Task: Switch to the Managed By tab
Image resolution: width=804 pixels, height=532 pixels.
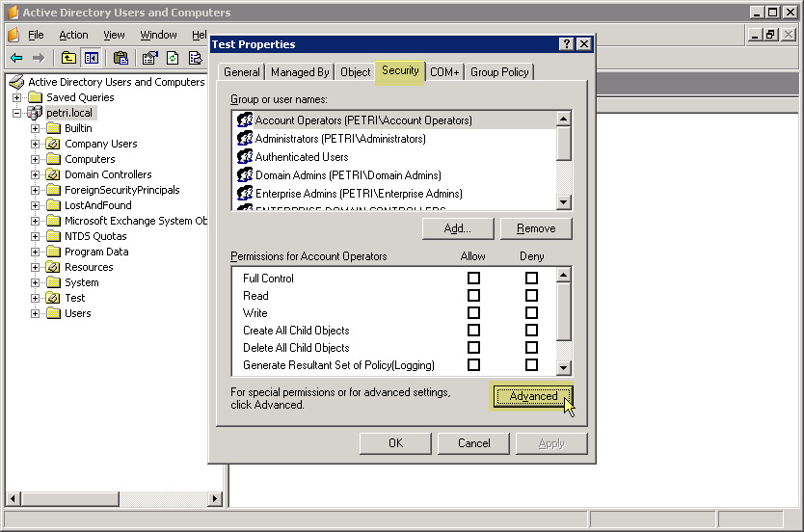Action: (300, 72)
